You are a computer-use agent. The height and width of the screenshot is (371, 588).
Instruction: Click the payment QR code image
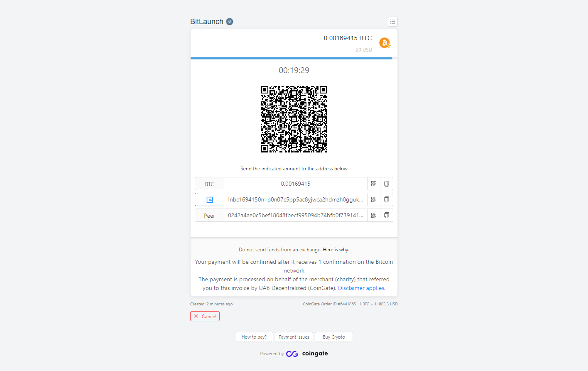(x=294, y=119)
